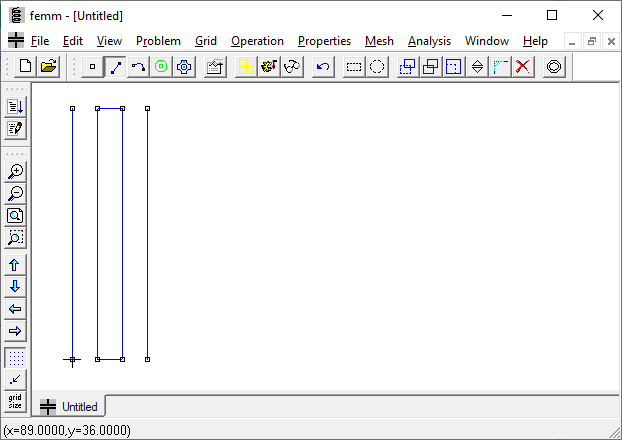Click the grid size button

point(15,401)
